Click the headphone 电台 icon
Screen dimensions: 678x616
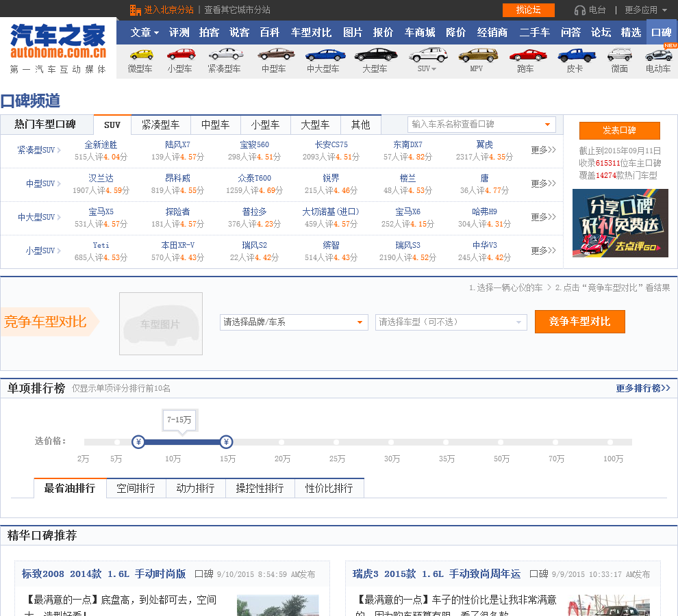point(579,10)
